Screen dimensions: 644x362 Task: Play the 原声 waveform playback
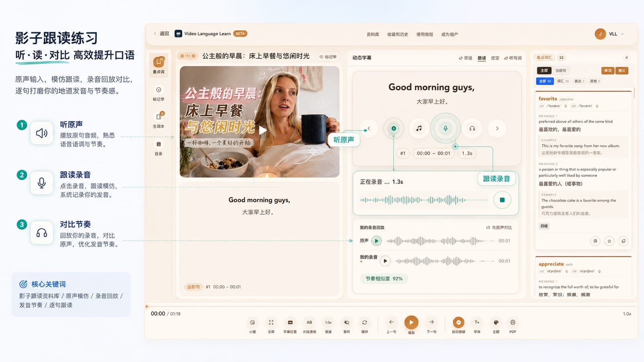376,241
